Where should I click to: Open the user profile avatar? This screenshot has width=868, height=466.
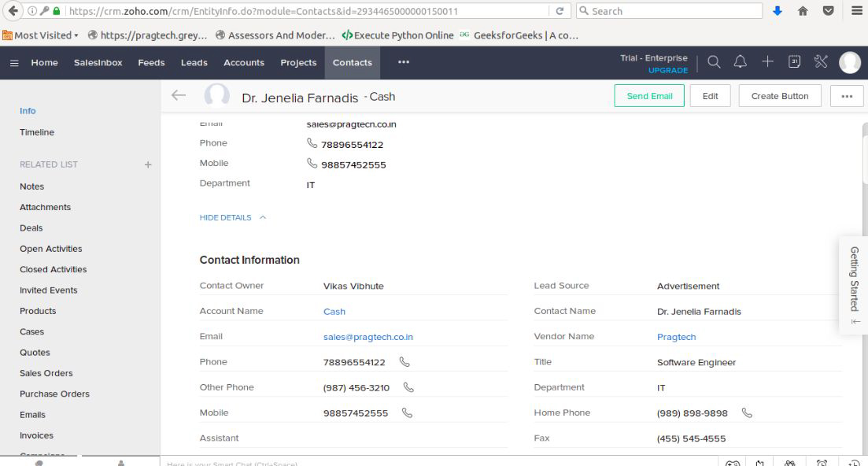point(850,62)
